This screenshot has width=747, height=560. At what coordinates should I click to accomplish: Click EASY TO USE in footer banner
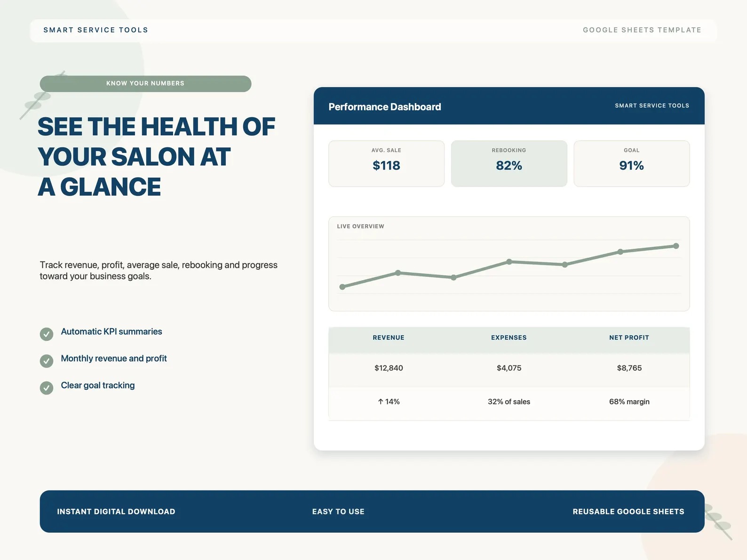click(x=338, y=512)
